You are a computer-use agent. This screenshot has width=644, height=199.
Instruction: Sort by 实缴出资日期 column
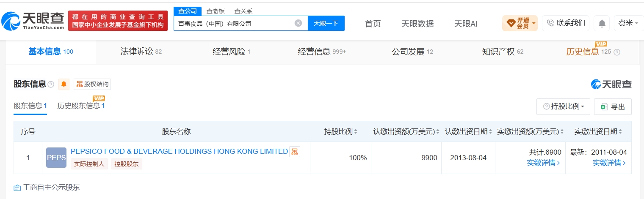(x=620, y=132)
